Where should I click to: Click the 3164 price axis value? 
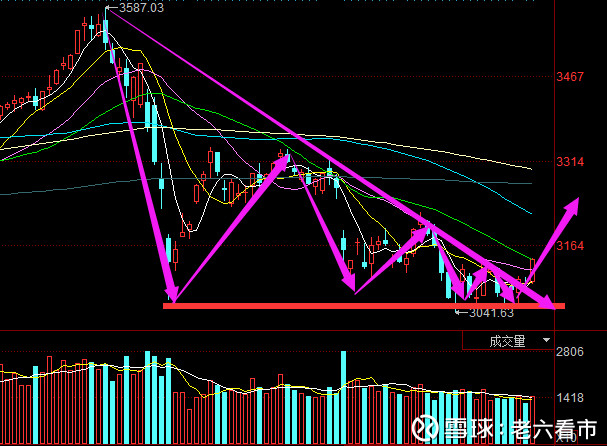click(x=570, y=245)
